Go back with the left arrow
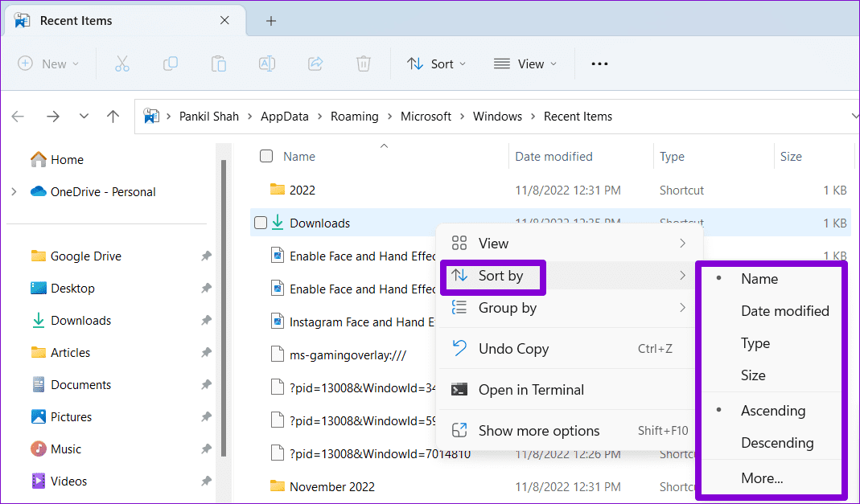The image size is (860, 504). click(x=18, y=116)
